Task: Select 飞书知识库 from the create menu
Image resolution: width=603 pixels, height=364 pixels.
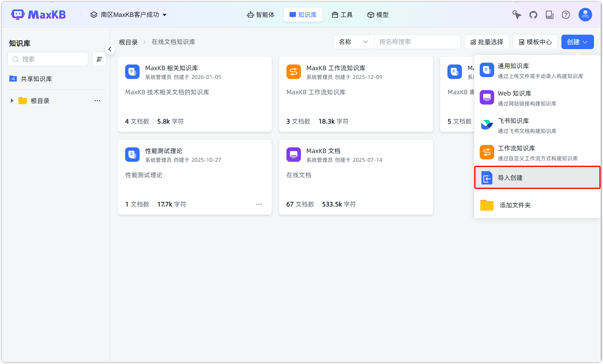Action: coord(537,125)
